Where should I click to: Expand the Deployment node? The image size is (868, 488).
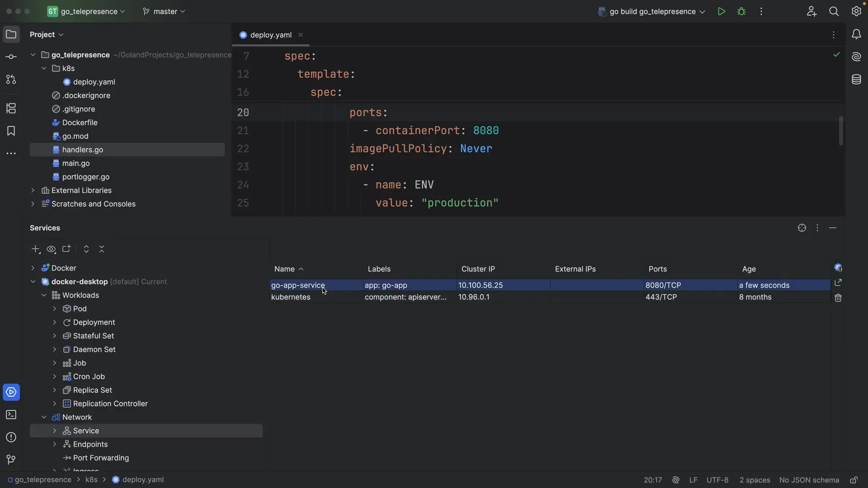pos(55,322)
